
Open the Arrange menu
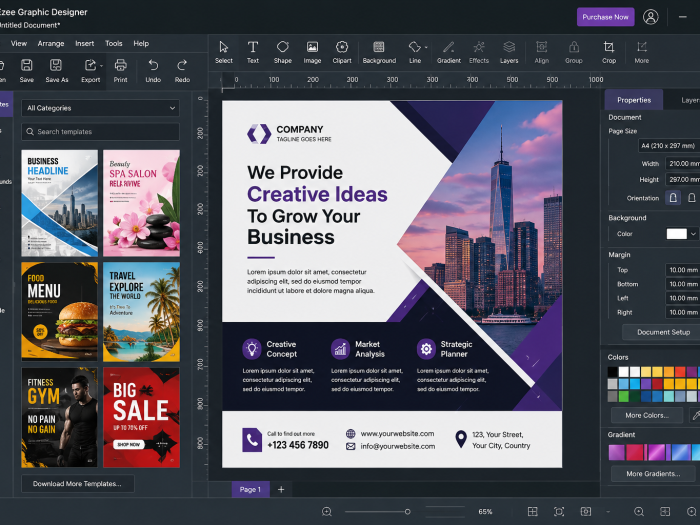[51, 43]
